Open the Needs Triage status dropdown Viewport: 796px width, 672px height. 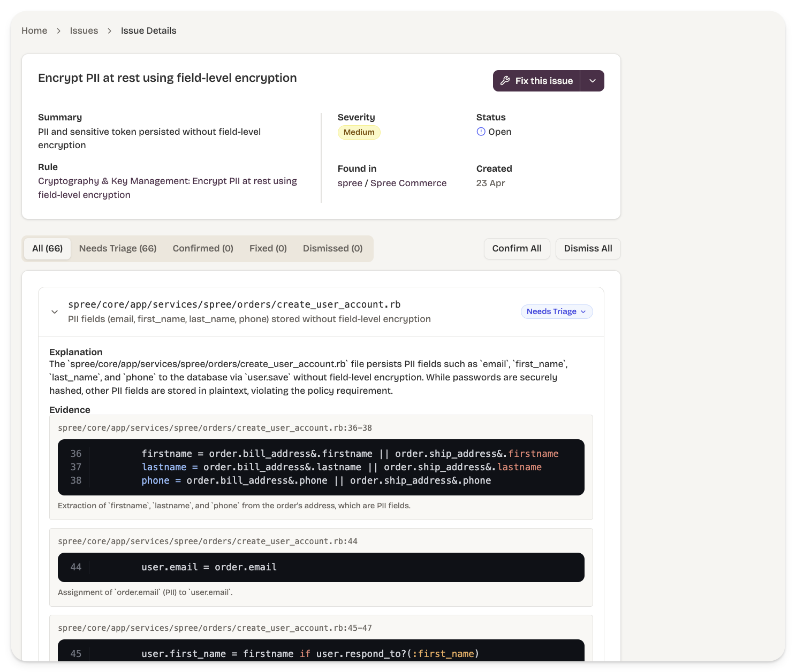[557, 311]
